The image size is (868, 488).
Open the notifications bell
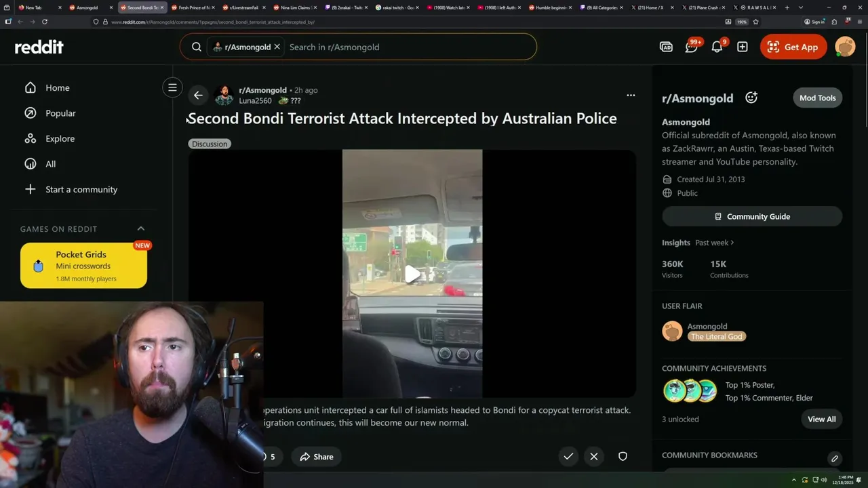(717, 47)
